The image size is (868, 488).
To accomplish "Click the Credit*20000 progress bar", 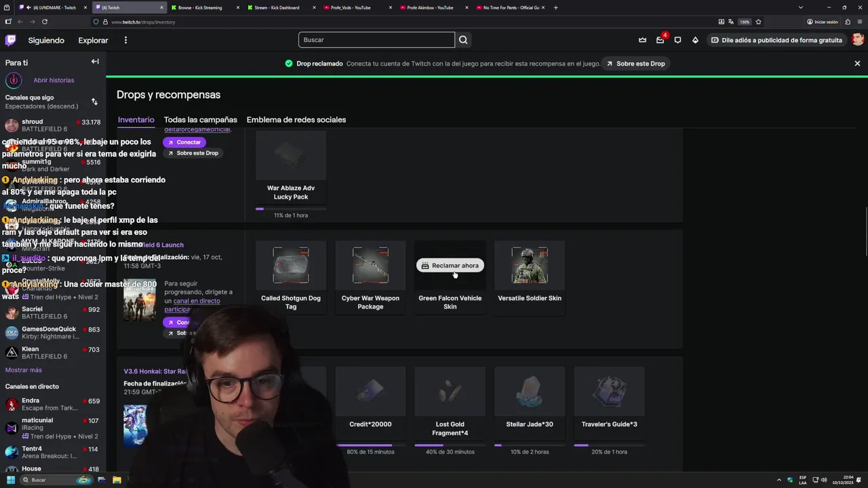I will pos(370,445).
